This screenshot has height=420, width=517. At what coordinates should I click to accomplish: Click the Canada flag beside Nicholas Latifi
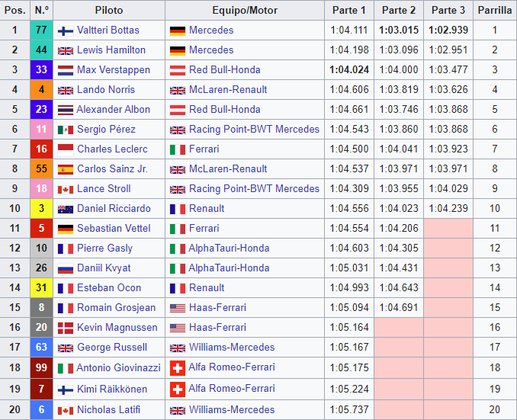coord(66,410)
